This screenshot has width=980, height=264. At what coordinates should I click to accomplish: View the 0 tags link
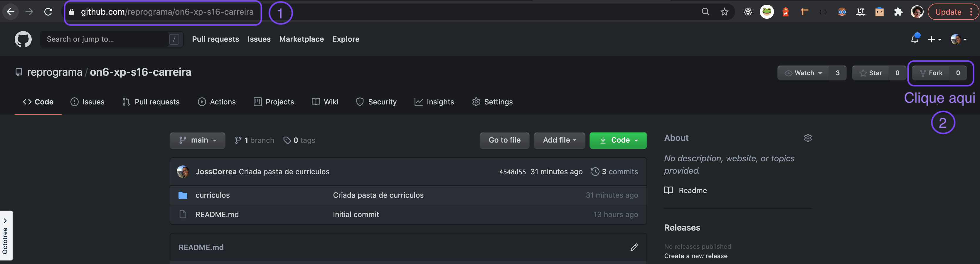[x=299, y=141]
